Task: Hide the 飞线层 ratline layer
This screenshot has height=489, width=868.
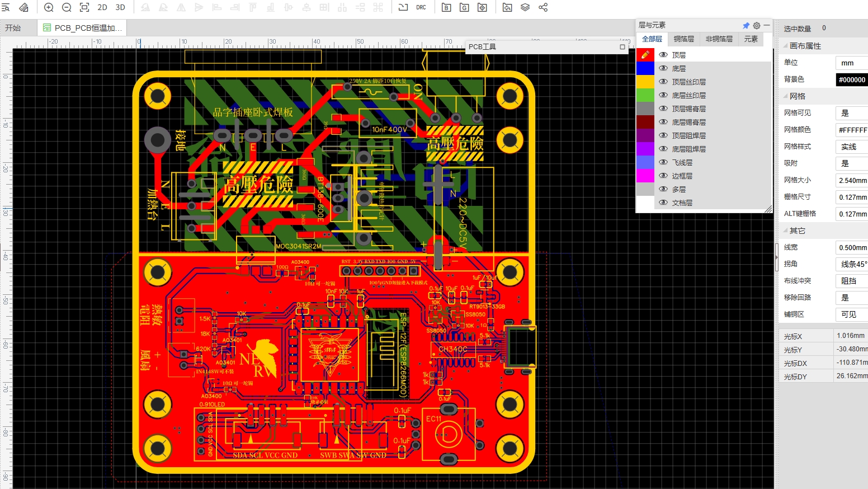Action: (663, 162)
